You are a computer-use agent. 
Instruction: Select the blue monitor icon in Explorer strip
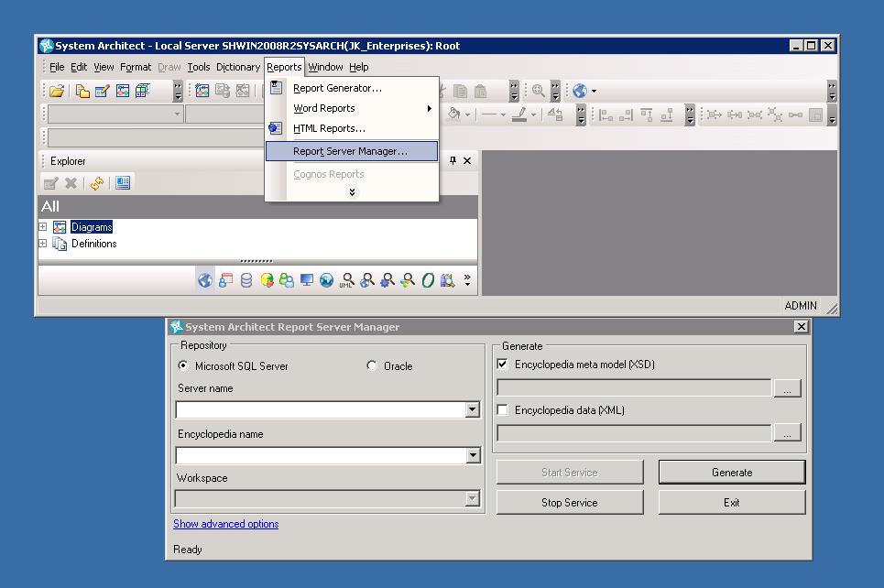(x=307, y=280)
